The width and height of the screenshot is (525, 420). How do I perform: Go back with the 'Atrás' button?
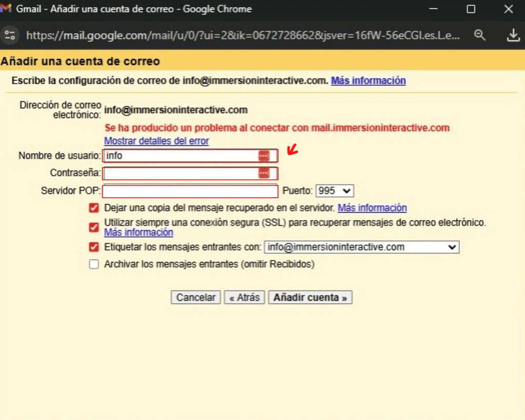pos(245,298)
